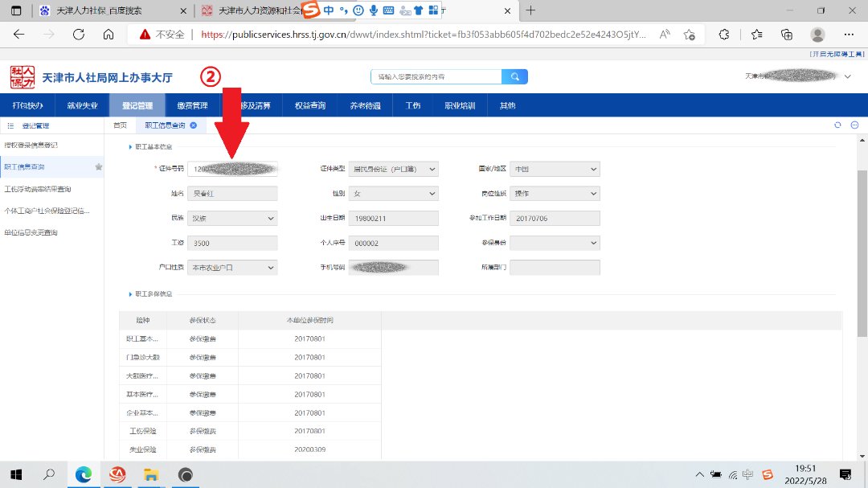Open browser extensions puzzle icon
The width and height of the screenshot is (868, 488).
tap(723, 35)
